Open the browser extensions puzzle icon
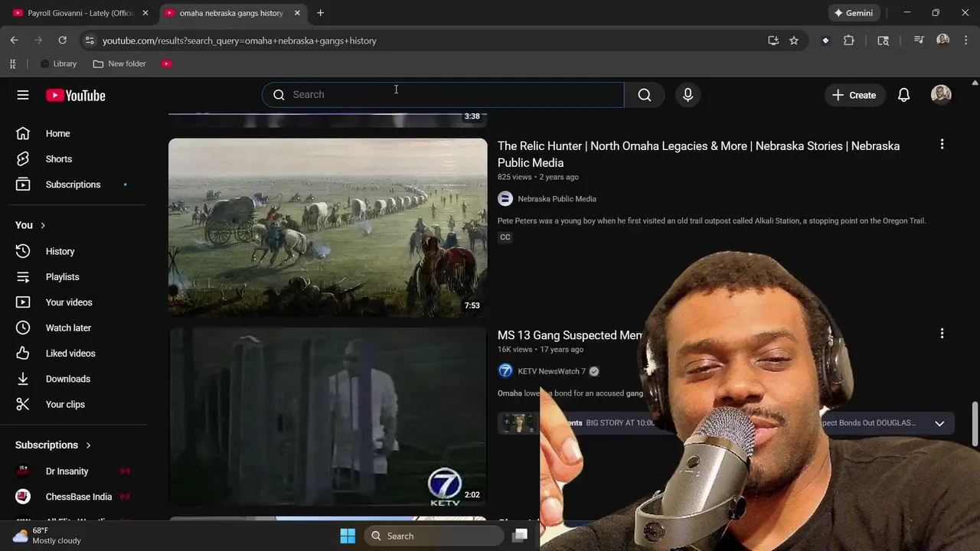Image resolution: width=980 pixels, height=551 pixels. [848, 41]
